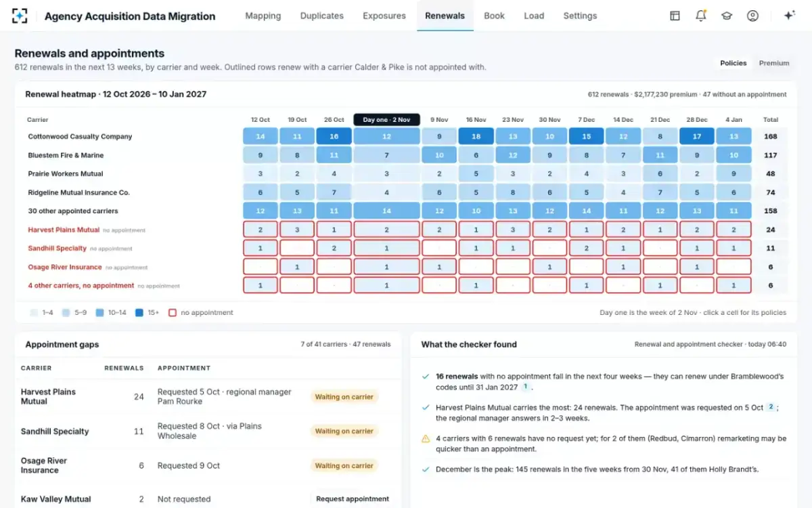
Task: Switch to the Book tab
Action: point(494,16)
